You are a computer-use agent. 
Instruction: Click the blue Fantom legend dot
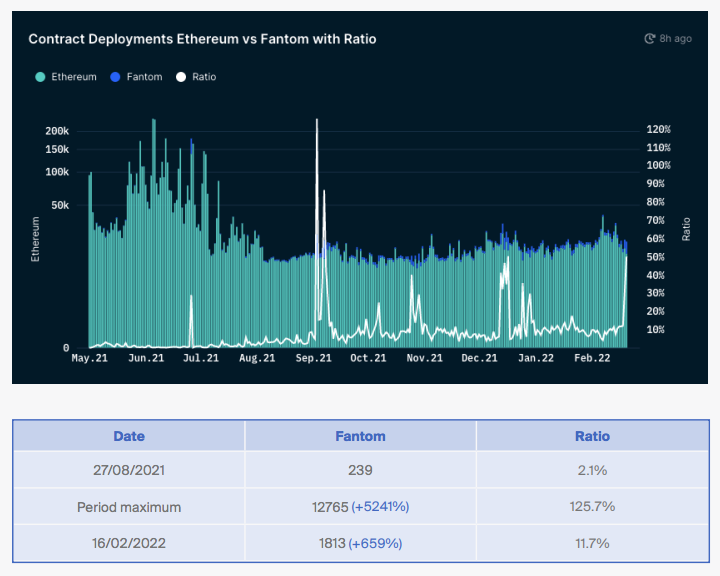(x=116, y=77)
